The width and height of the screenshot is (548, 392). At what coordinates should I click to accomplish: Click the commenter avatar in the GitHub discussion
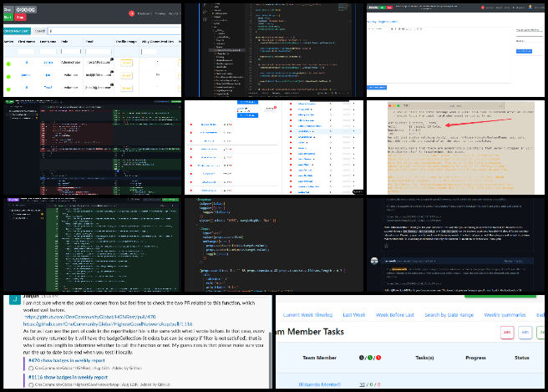point(374,261)
